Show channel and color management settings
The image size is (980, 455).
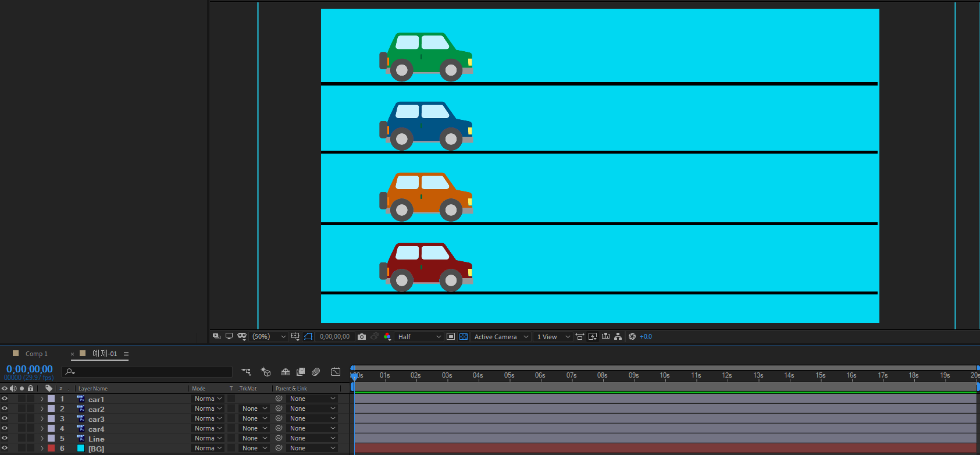pos(387,336)
